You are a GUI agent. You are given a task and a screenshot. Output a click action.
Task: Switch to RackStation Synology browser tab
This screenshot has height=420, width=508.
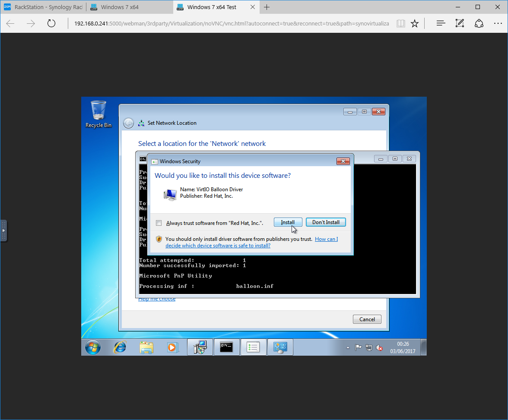point(43,7)
